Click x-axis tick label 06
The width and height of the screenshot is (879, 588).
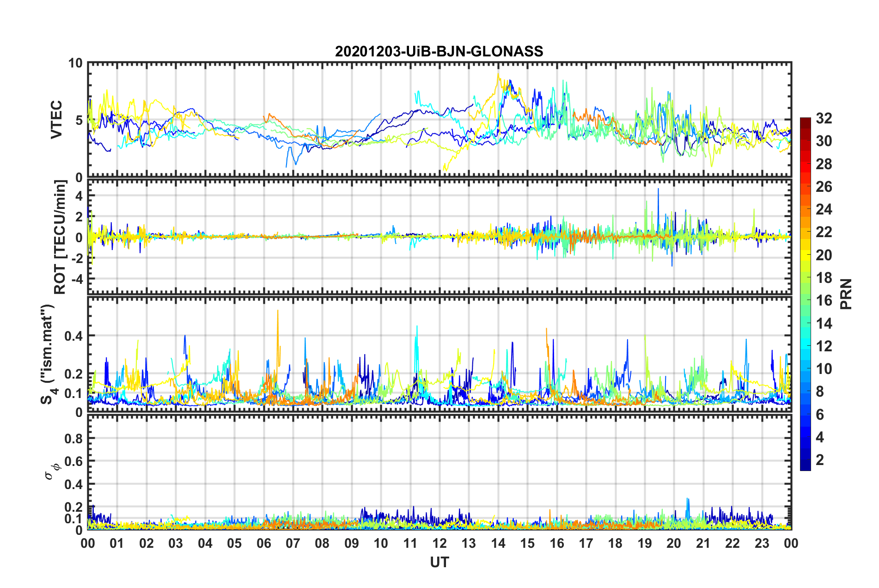(264, 543)
